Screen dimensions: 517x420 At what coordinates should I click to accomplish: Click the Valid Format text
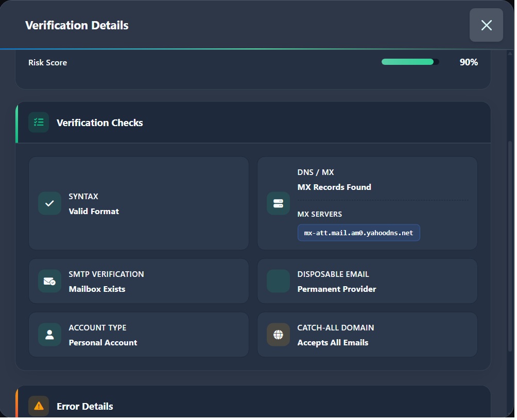pyautogui.click(x=94, y=212)
